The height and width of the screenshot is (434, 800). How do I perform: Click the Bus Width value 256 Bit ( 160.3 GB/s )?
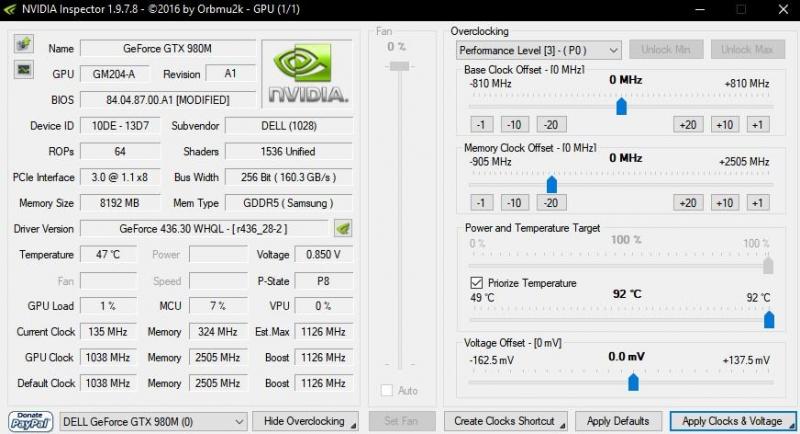[x=289, y=177]
